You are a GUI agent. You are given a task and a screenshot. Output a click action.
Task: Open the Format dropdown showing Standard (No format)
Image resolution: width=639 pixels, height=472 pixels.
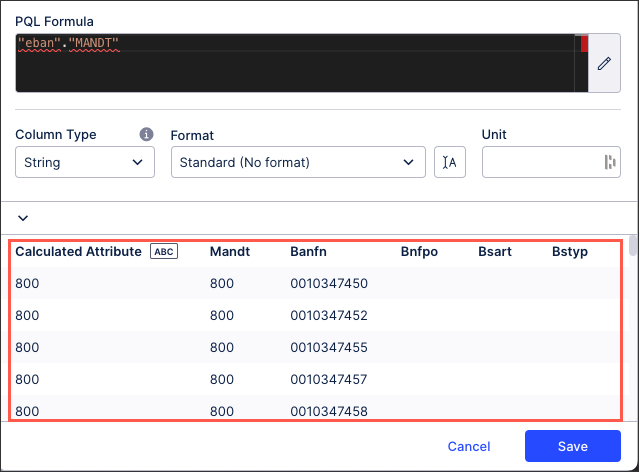[x=298, y=162]
